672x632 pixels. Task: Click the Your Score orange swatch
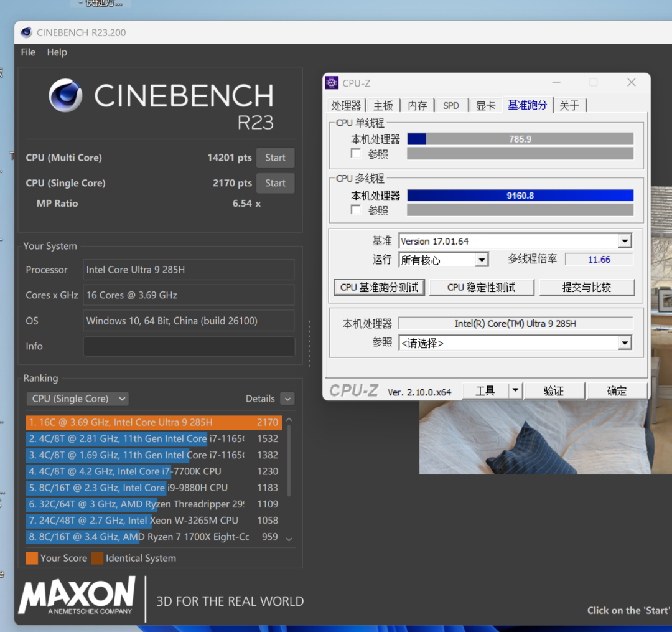click(x=32, y=559)
